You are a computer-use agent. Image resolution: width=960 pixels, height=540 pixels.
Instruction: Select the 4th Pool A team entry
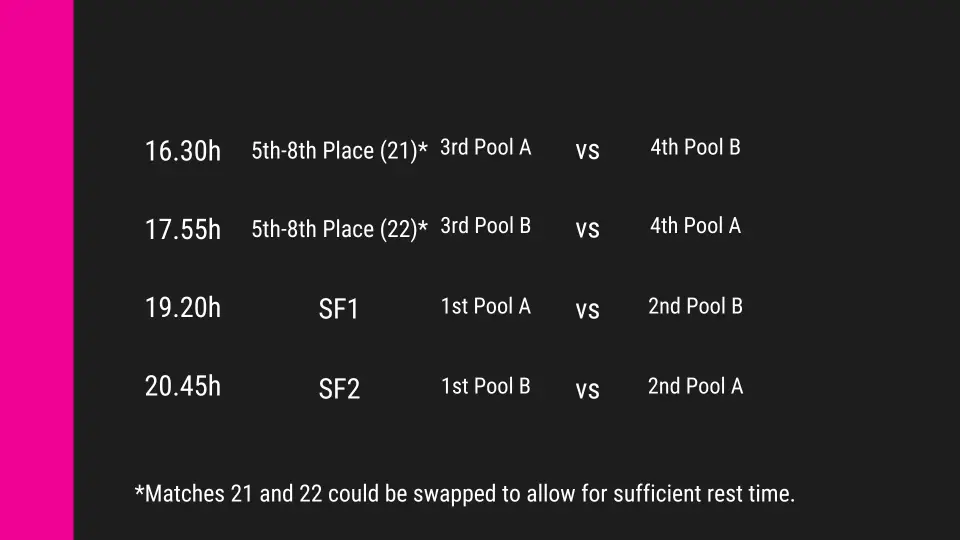[695, 226]
